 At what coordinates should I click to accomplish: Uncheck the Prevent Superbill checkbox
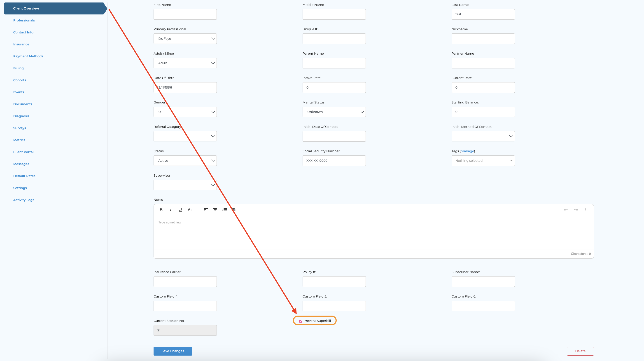[x=301, y=321]
